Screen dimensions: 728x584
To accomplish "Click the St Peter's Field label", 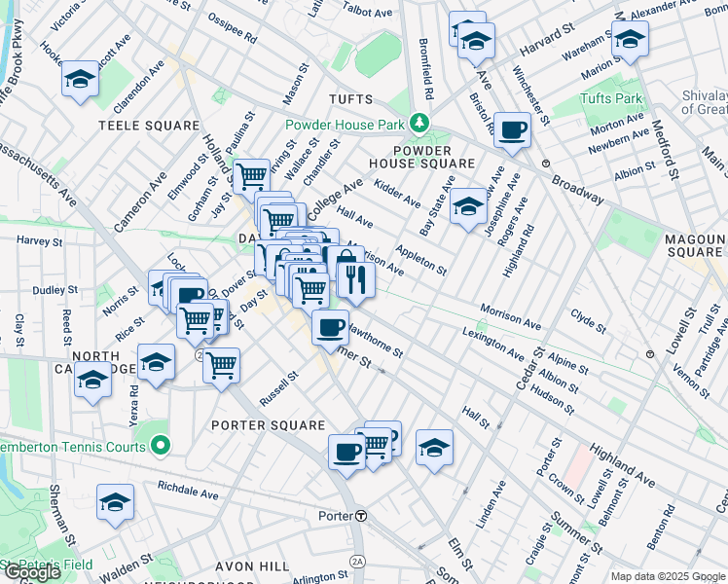I will [47, 565].
